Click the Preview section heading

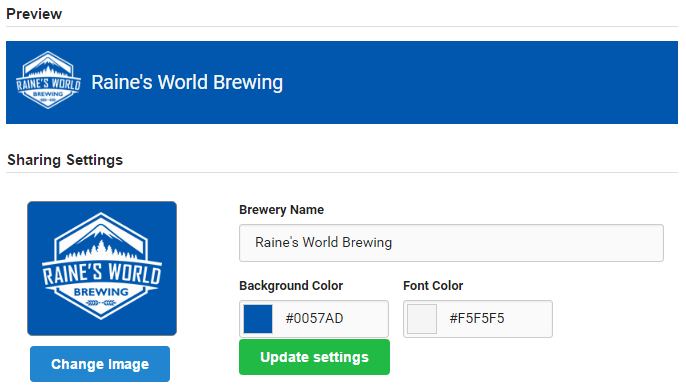click(34, 14)
